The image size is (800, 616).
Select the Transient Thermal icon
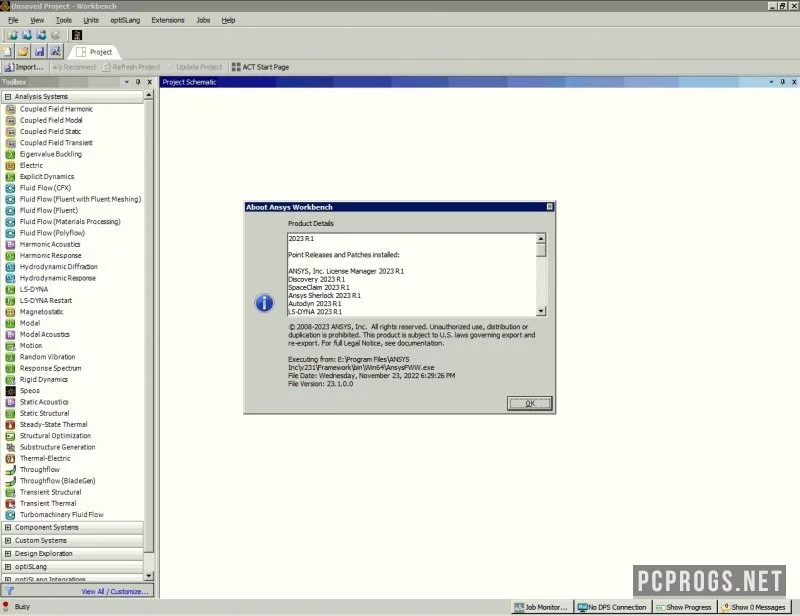(x=10, y=503)
